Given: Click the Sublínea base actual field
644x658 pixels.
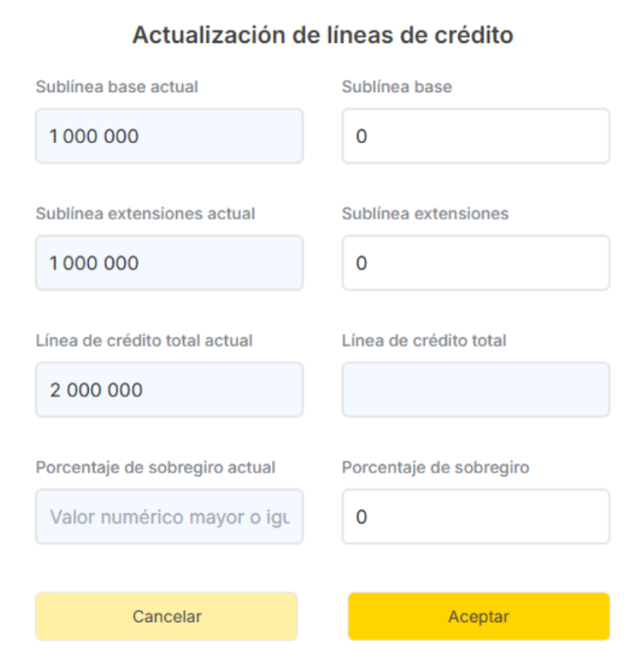Looking at the screenshot, I should tap(168, 136).
